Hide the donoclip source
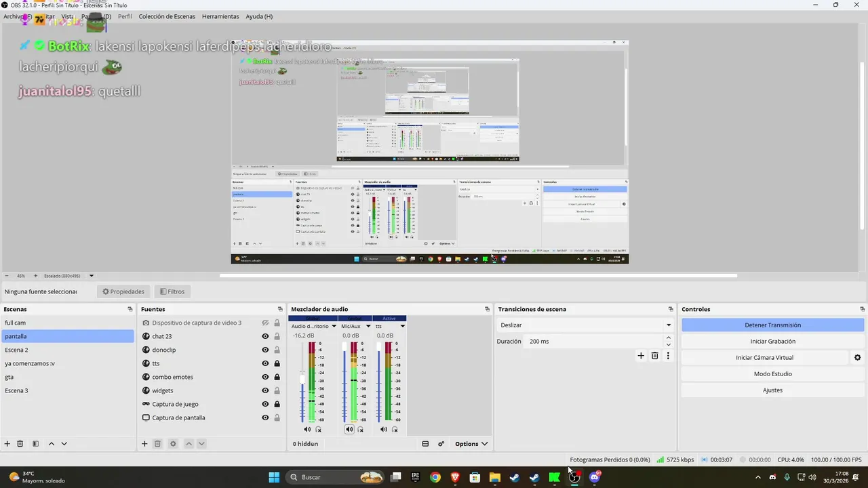The height and width of the screenshot is (488, 868). 265,350
